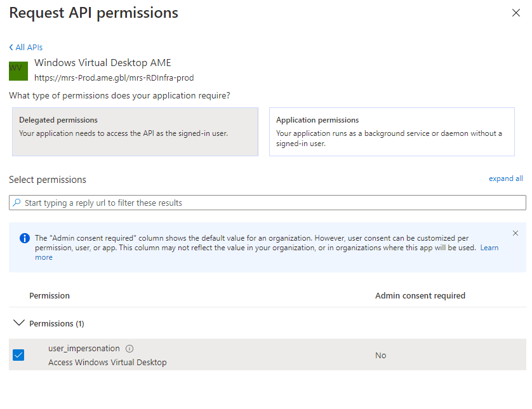The width and height of the screenshot is (532, 409).
Task: Click the mrs-Prod.ame.gbl API URL text
Action: click(x=114, y=78)
